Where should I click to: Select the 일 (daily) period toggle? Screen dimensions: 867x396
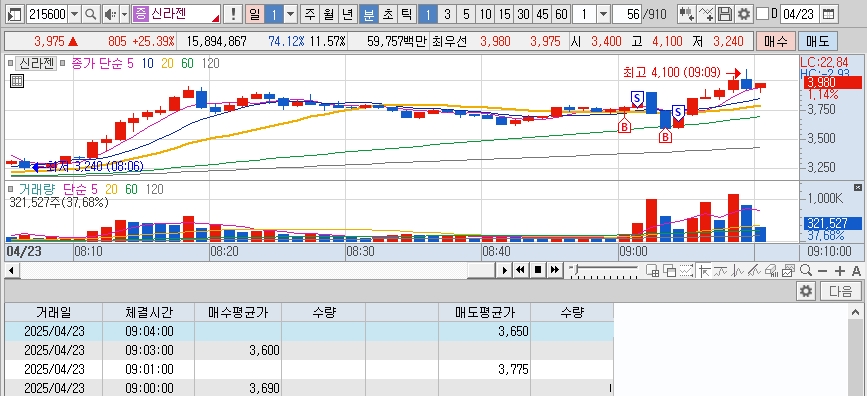click(254, 14)
